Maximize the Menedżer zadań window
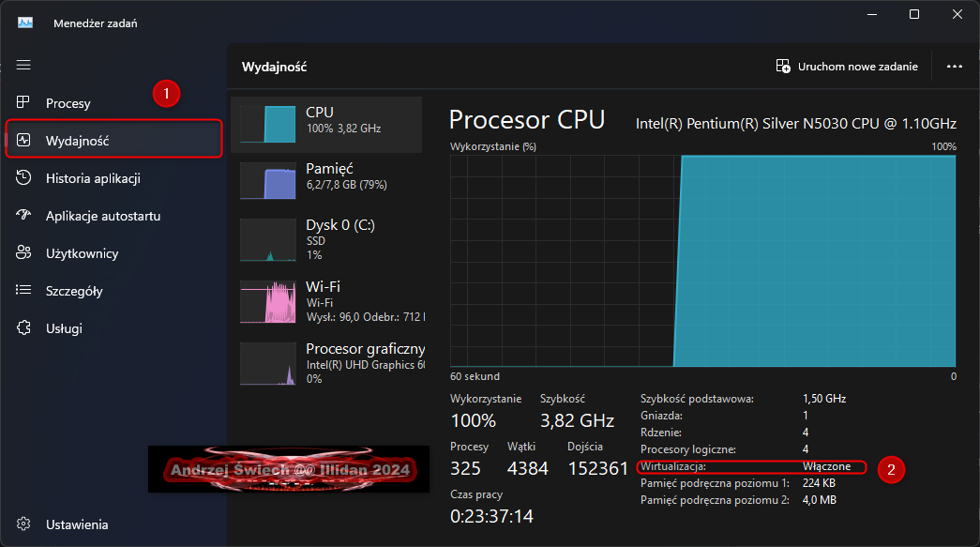This screenshot has height=547, width=980. (913, 14)
